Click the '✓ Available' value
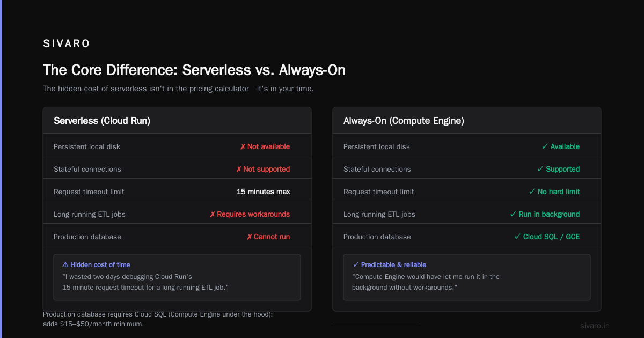 (x=561, y=146)
